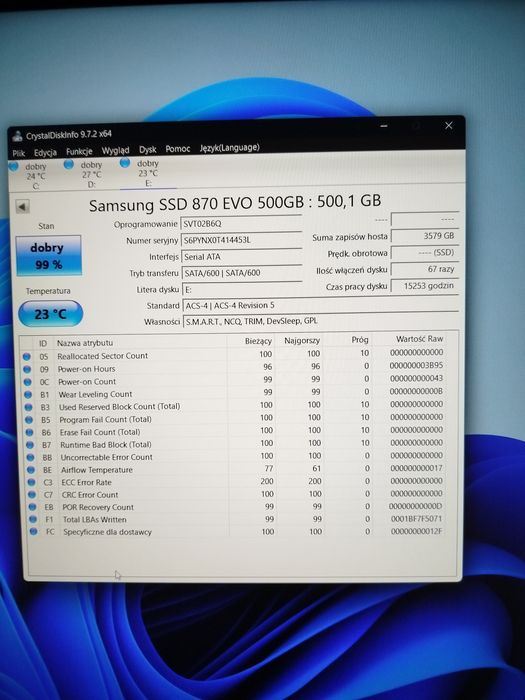Click status dot for Used Reserved Block Count

pyautogui.click(x=29, y=407)
